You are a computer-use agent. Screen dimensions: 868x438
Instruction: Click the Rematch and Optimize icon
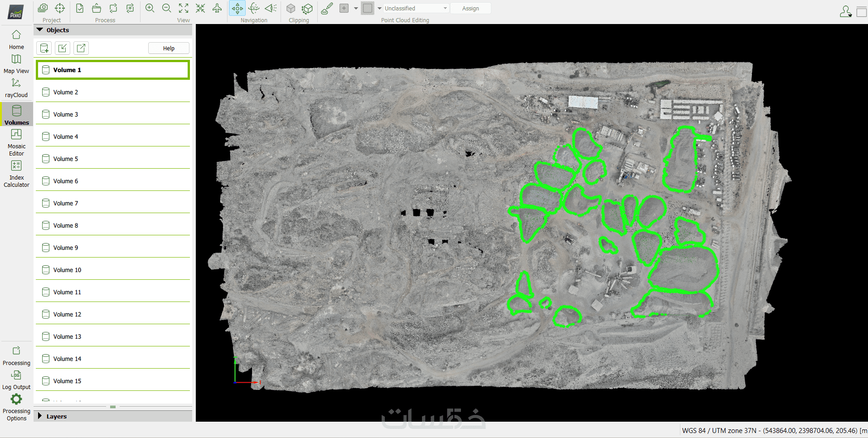[130, 8]
